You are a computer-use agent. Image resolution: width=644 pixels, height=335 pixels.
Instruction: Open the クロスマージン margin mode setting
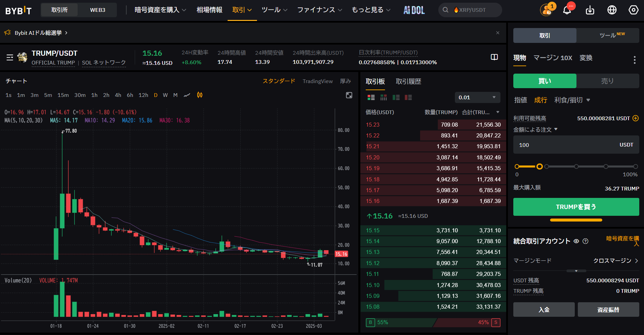tap(616, 261)
